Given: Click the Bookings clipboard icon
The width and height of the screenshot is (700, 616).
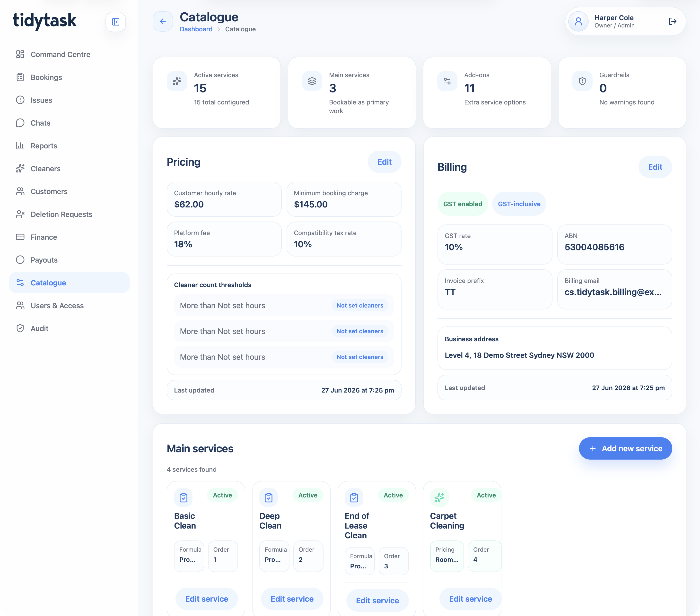Looking at the screenshot, I should point(20,77).
